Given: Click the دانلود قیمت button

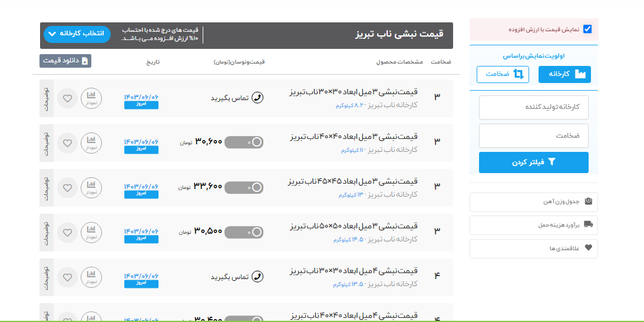Looking at the screenshot, I should [65, 61].
